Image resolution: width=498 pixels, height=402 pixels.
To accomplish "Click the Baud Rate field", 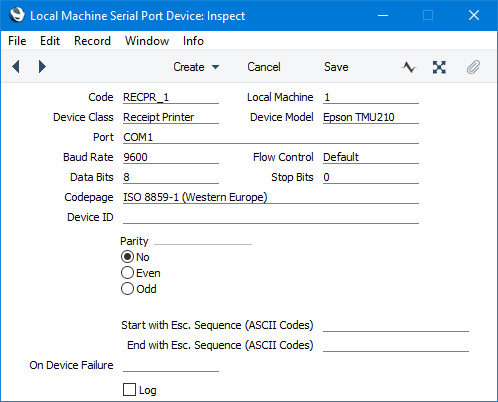I will (171, 157).
